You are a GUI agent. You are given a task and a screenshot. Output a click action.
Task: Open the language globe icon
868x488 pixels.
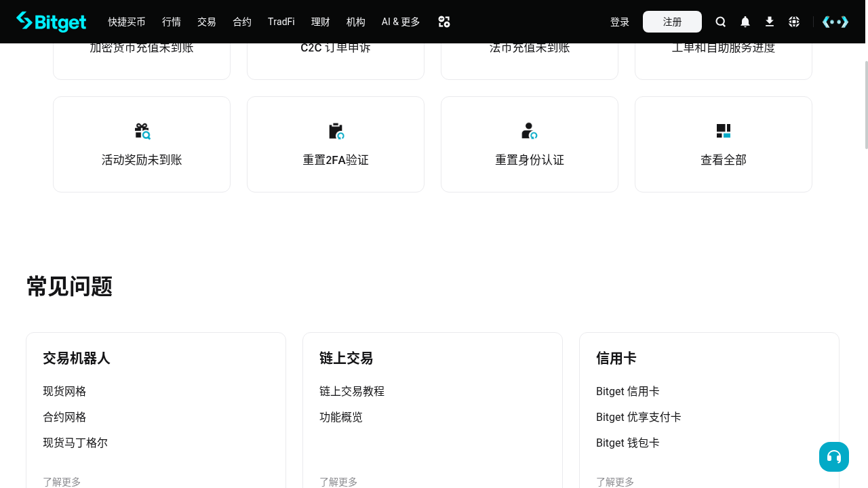click(x=794, y=22)
